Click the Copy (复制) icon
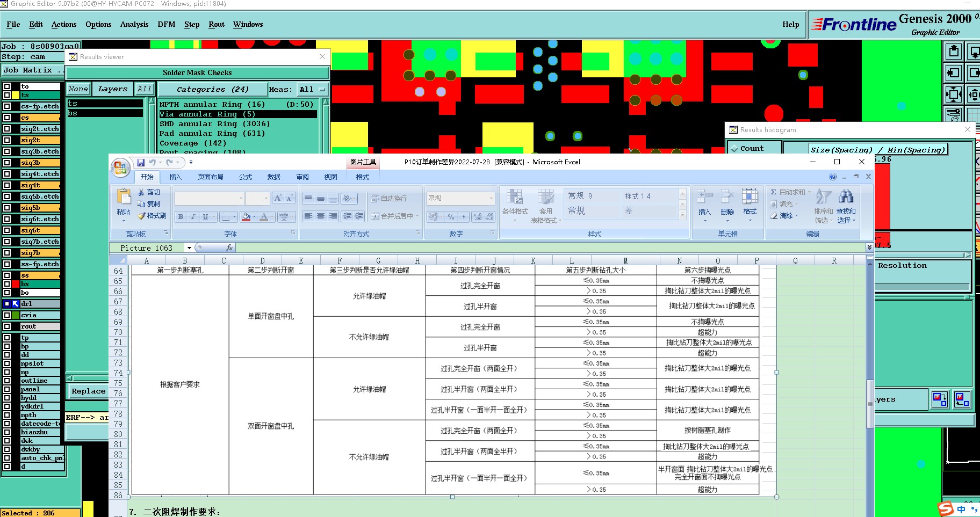 [141, 204]
